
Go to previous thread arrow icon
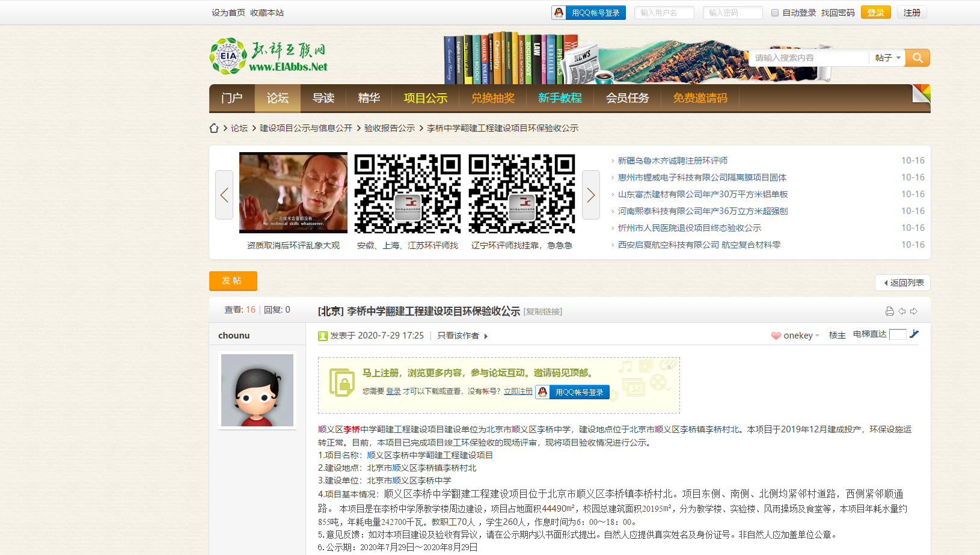(902, 311)
